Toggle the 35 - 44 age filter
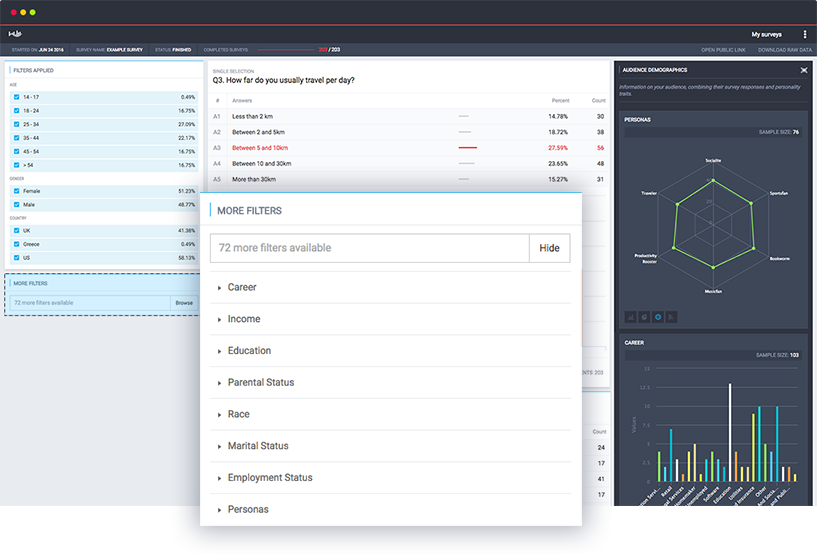This screenshot has width=817, height=555. tap(17, 138)
